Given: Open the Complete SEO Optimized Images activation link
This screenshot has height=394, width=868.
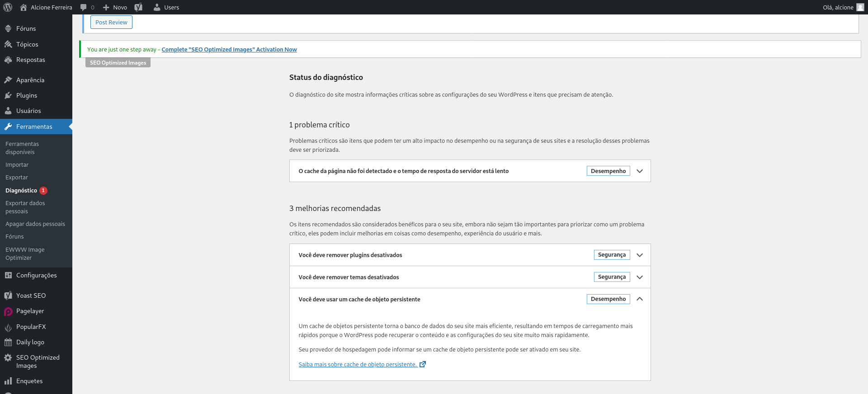Looking at the screenshot, I should pos(229,49).
